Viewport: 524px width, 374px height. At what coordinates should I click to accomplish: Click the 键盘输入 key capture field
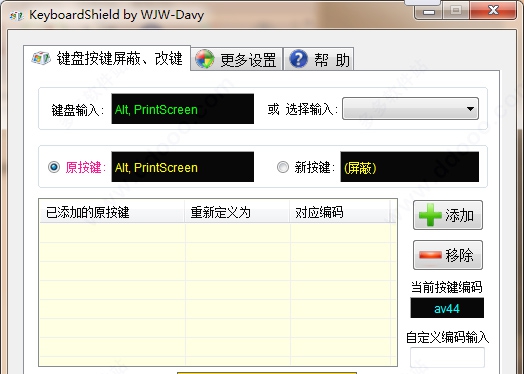click(182, 109)
